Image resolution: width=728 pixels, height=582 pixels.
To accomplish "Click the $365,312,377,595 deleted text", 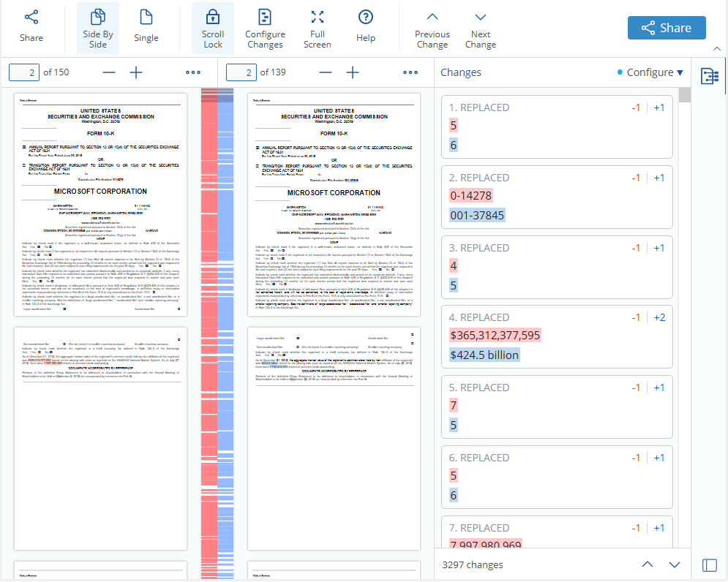I will tap(495, 336).
